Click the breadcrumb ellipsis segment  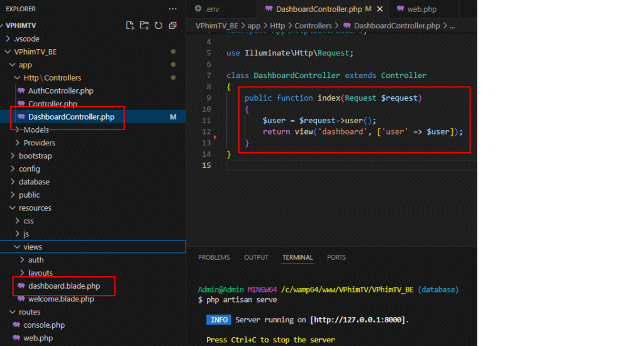pyautogui.click(x=452, y=26)
